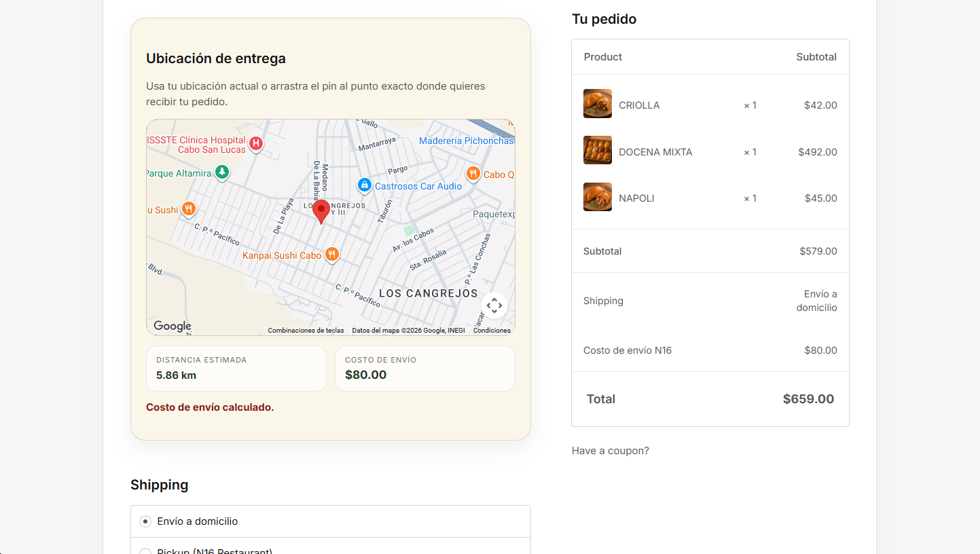Click the CRIOLLA product thumbnail
Screen dimensions: 980x554
point(598,104)
